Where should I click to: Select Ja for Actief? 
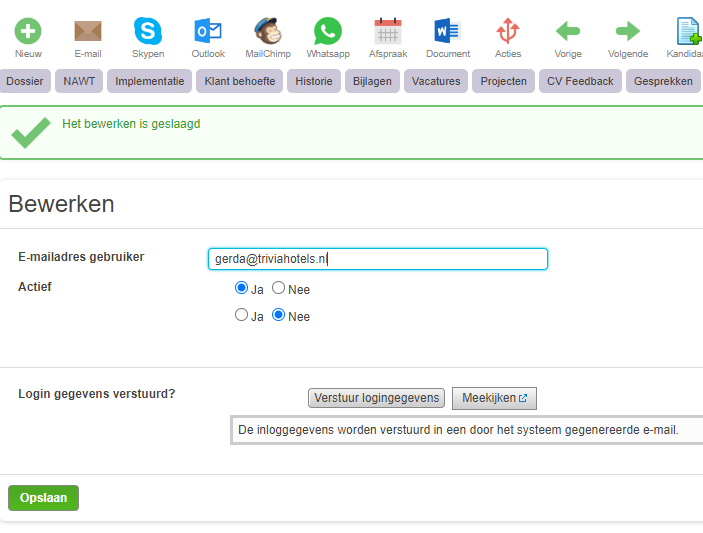(241, 288)
